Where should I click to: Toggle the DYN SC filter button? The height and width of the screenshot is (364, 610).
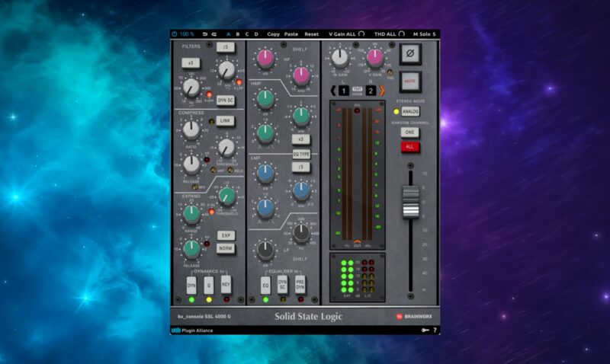(225, 101)
